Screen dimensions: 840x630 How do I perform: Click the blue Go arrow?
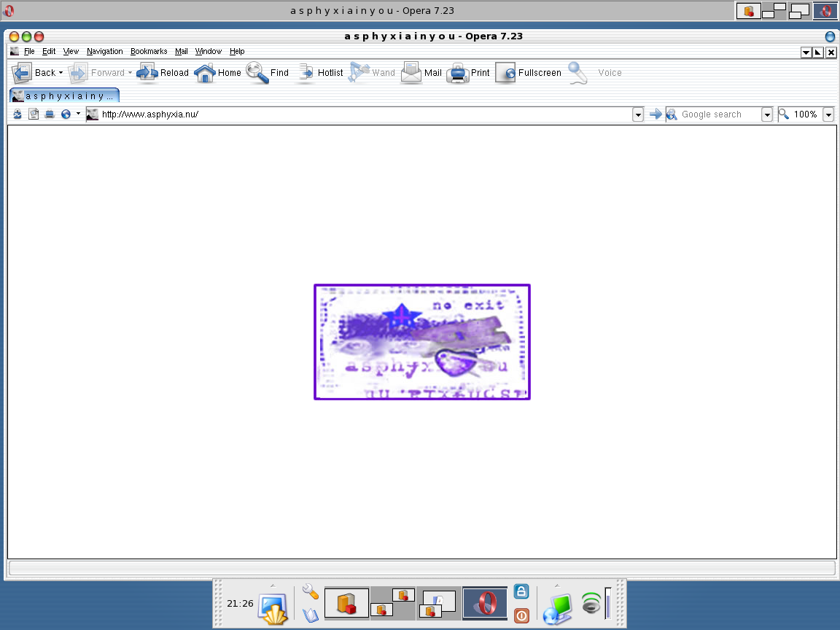coord(656,114)
